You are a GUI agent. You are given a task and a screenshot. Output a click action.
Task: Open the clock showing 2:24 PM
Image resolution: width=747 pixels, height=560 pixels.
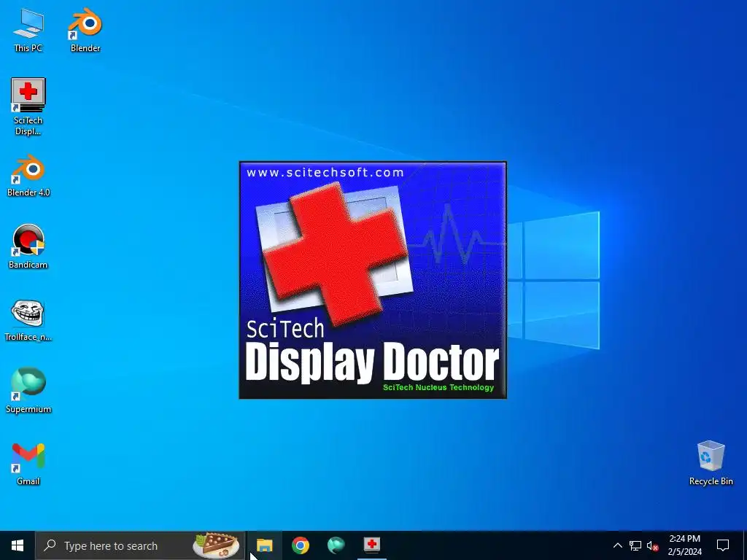coord(684,545)
